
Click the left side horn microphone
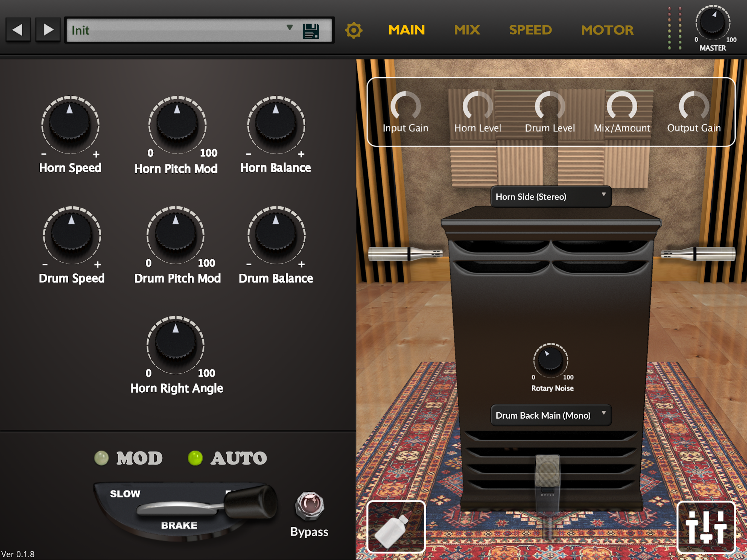click(405, 253)
